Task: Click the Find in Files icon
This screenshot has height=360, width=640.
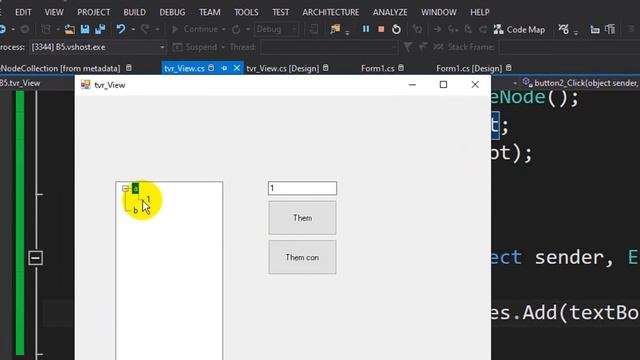Action: (x=335, y=29)
